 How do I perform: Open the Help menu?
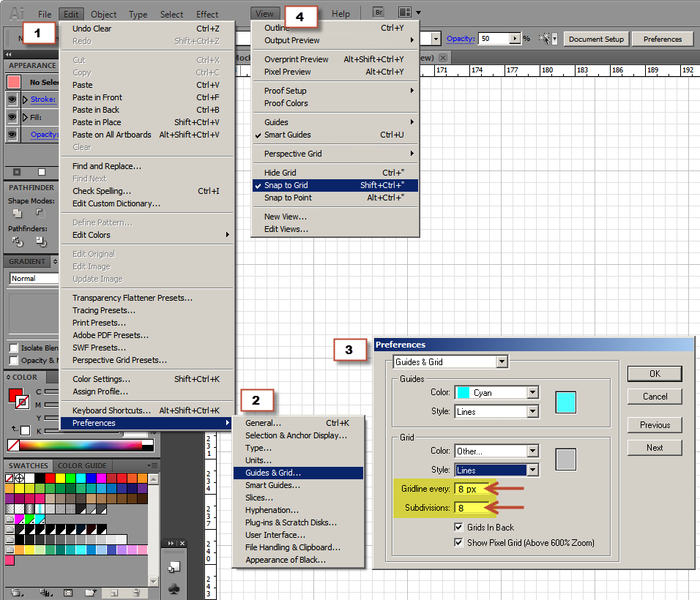click(340, 15)
